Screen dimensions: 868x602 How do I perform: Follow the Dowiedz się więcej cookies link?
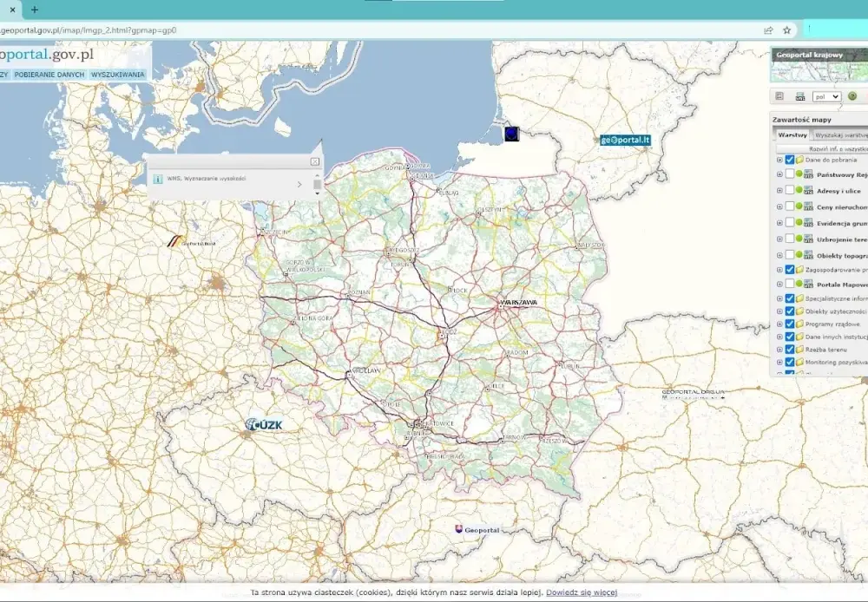(x=582, y=592)
